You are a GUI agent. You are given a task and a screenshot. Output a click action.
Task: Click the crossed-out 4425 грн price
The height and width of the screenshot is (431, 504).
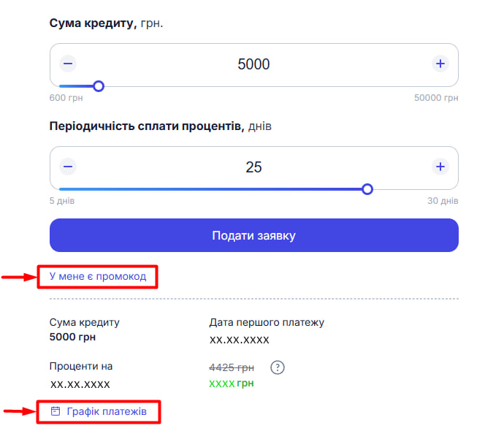(x=232, y=367)
